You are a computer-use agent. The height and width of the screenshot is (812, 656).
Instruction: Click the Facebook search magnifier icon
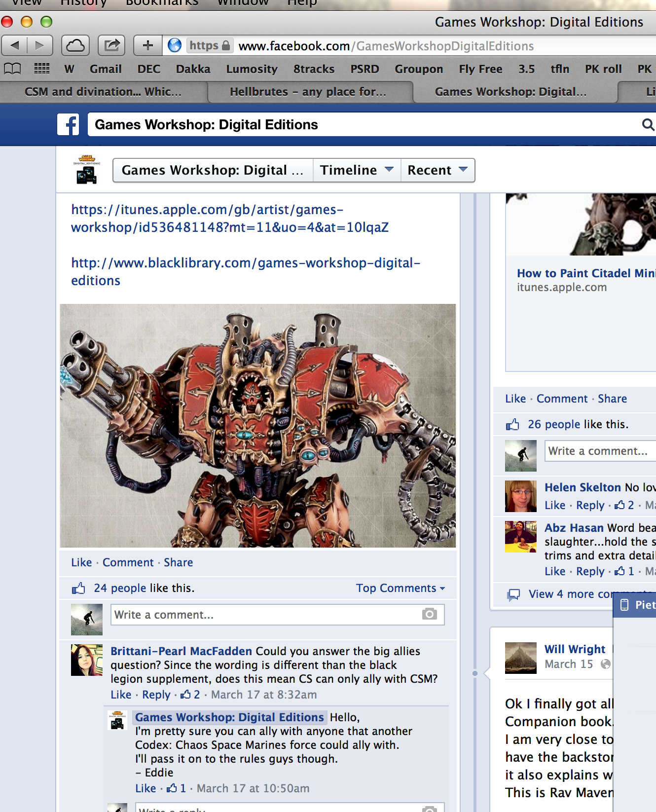click(x=648, y=124)
